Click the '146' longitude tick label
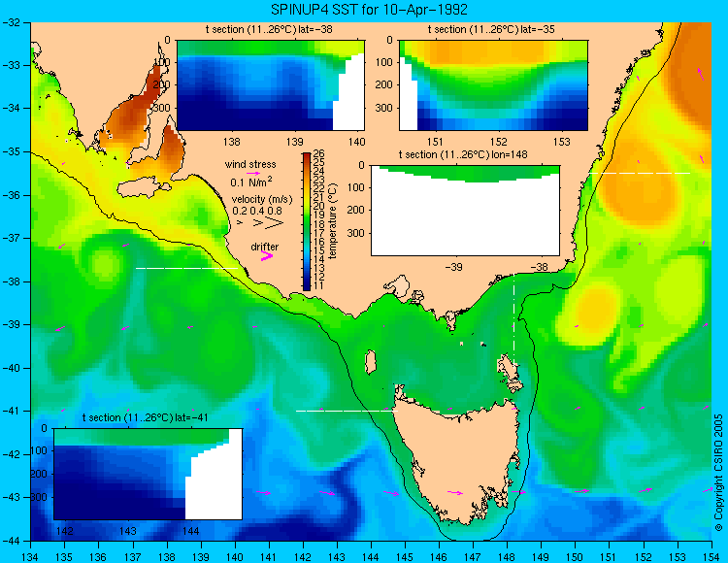 (x=439, y=557)
